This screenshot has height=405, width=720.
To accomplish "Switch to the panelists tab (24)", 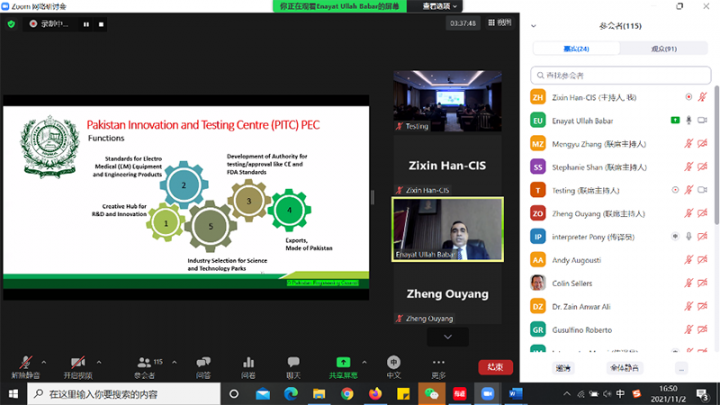I will click(576, 49).
